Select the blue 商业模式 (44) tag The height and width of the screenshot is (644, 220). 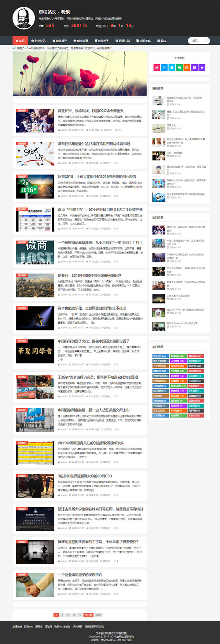point(160,356)
